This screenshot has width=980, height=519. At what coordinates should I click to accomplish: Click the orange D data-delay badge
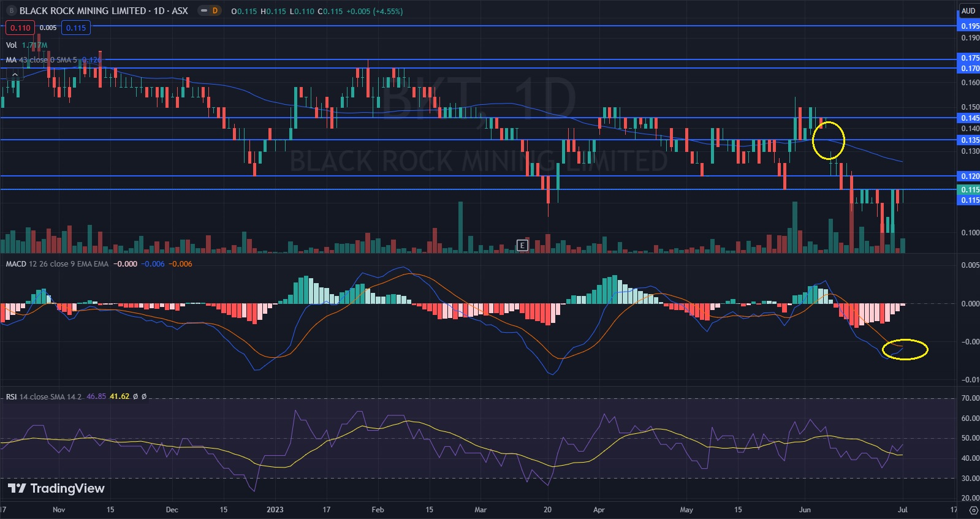coord(215,11)
